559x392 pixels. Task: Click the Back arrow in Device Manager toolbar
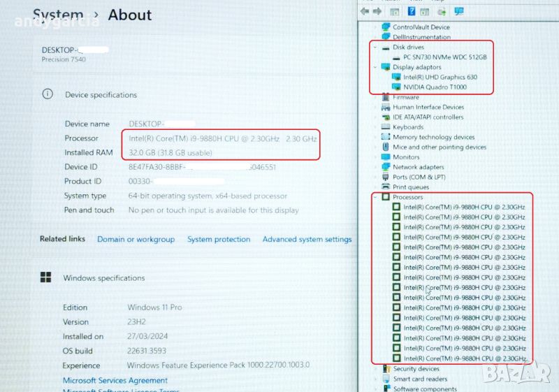pyautogui.click(x=365, y=12)
